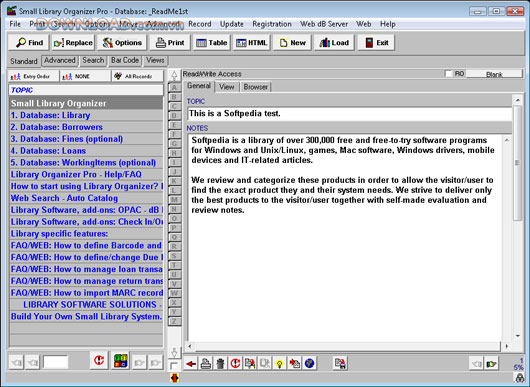Click the red refresh icon in record toolbar
This screenshot has width=530, height=387.
tap(235, 364)
